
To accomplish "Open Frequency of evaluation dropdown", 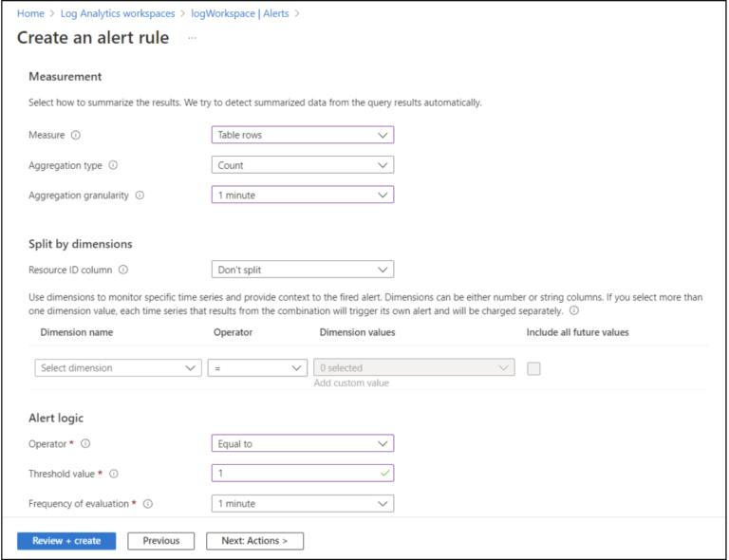I will [x=302, y=503].
